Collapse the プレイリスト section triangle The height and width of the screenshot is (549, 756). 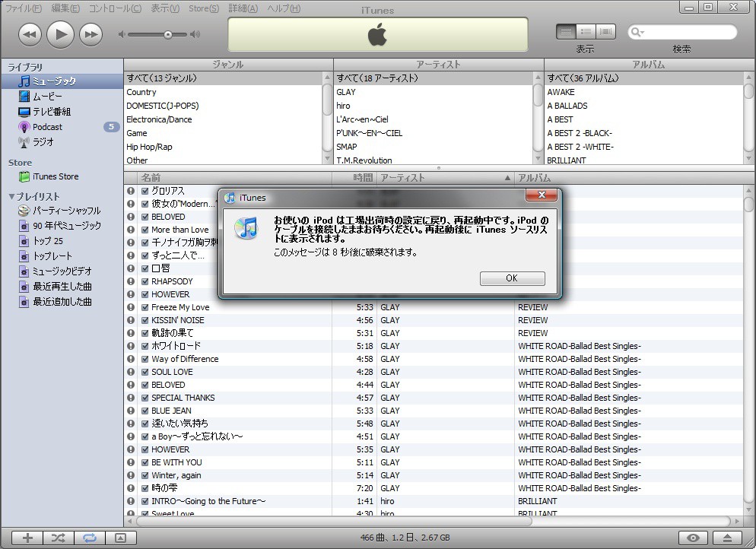[11, 197]
